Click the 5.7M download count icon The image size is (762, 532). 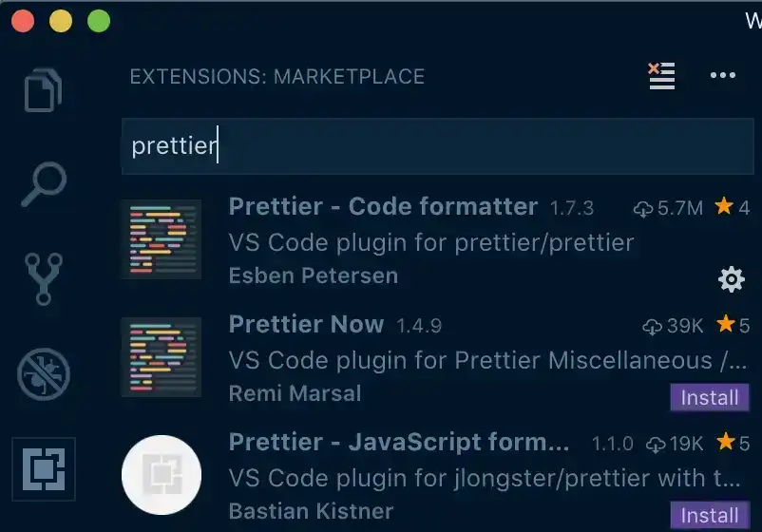point(643,209)
